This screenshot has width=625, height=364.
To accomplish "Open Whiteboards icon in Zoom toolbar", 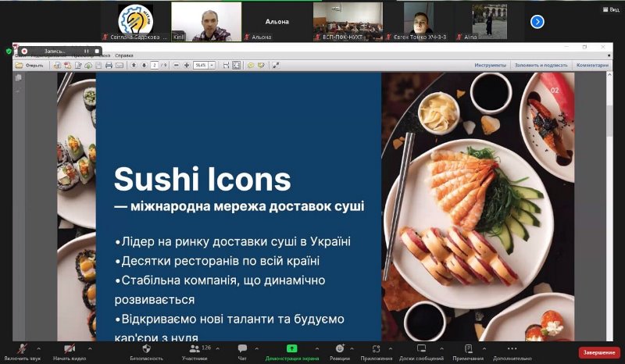I will coord(421,349).
